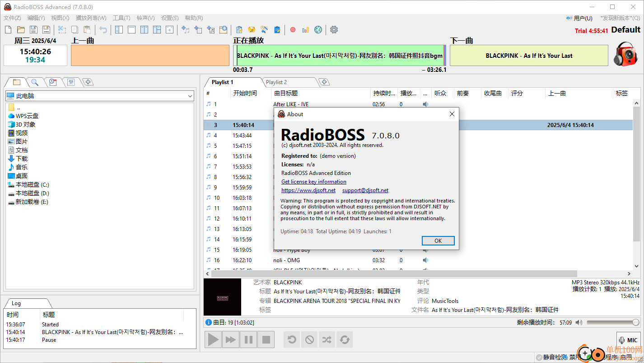
Task: Stop playback with the Stop button
Action: click(266, 339)
